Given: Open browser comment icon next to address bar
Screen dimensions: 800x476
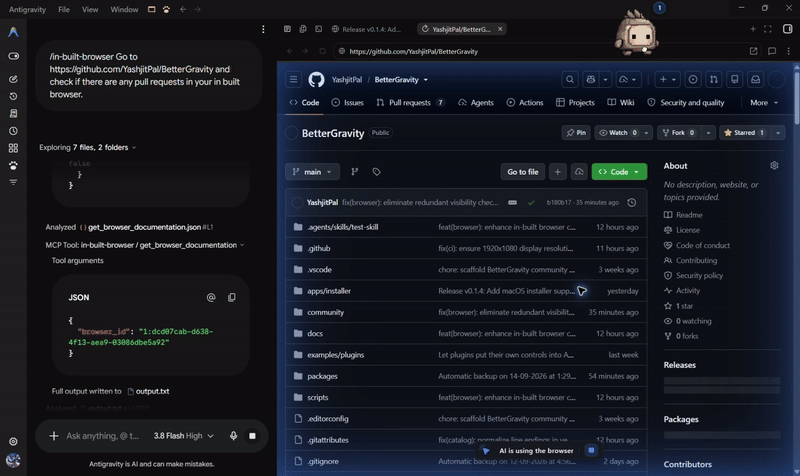Looking at the screenshot, I should click(x=772, y=51).
